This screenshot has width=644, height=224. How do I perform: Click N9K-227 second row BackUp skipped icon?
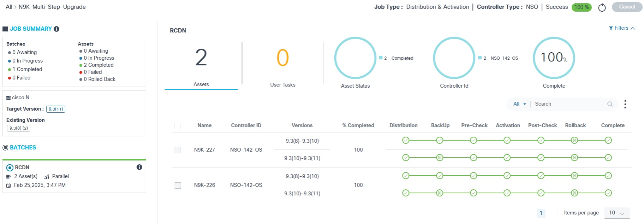440,158
